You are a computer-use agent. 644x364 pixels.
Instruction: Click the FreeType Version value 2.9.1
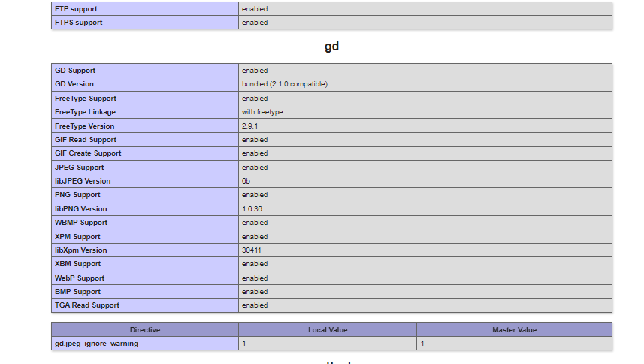click(249, 126)
